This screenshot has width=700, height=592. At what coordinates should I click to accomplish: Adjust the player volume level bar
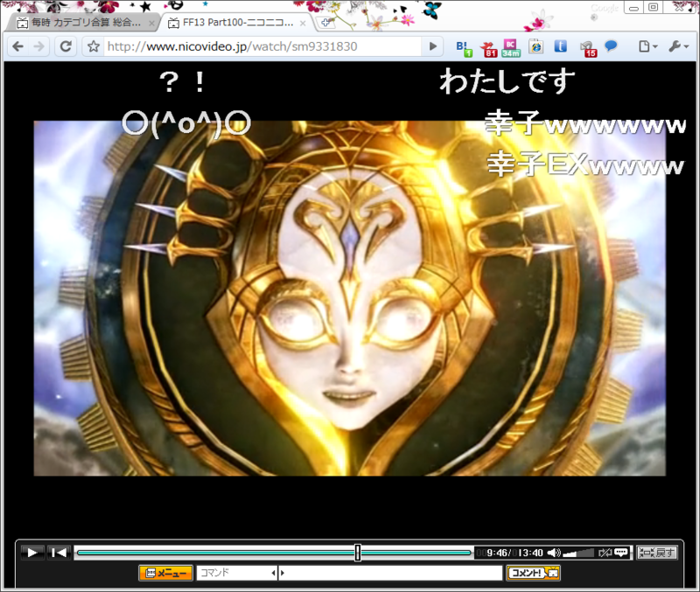point(579,554)
